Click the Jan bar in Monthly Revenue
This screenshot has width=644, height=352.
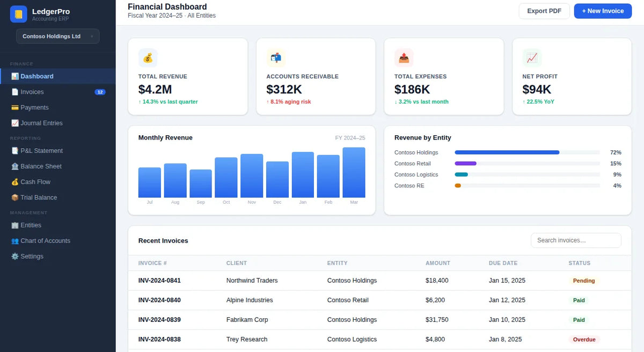[x=303, y=174]
